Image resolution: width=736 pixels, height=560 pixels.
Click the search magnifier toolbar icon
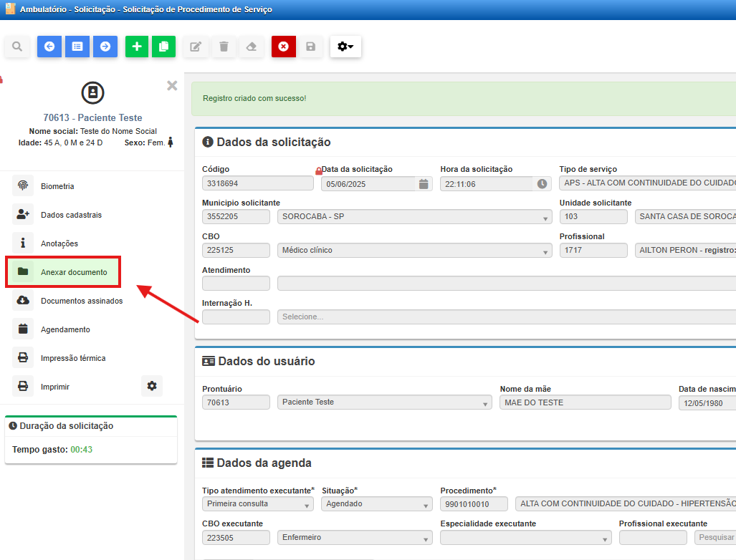(17, 47)
